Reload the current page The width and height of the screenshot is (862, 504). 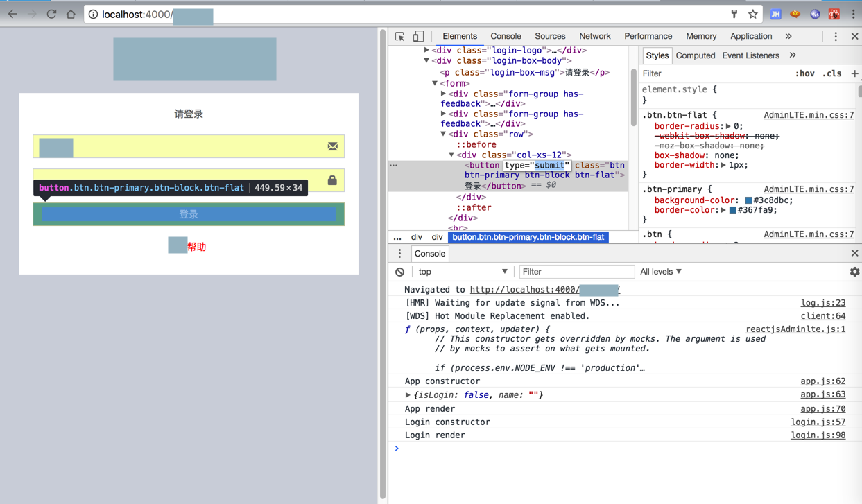[51, 14]
